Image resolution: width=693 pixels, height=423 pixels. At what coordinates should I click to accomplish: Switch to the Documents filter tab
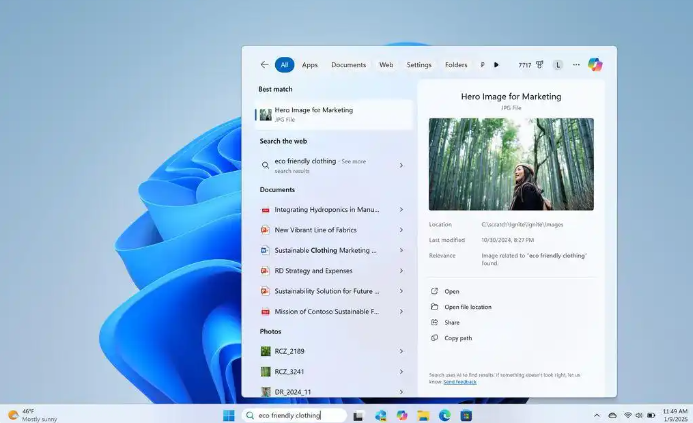[348, 65]
